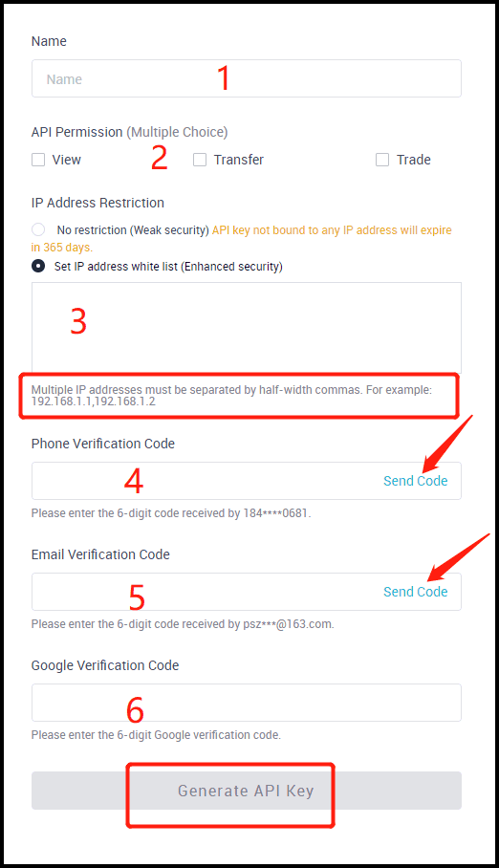
Task: Click the 'View' label text
Action: point(67,160)
